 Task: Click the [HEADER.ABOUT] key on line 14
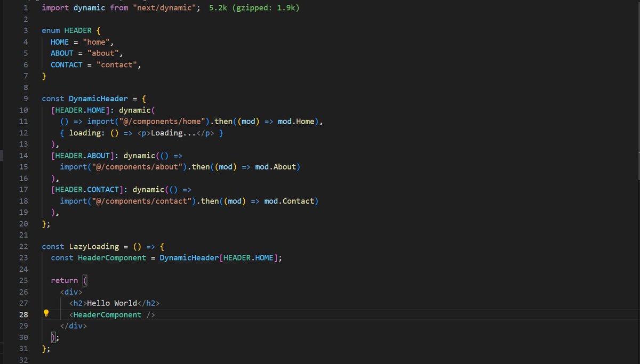pyautogui.click(x=83, y=156)
